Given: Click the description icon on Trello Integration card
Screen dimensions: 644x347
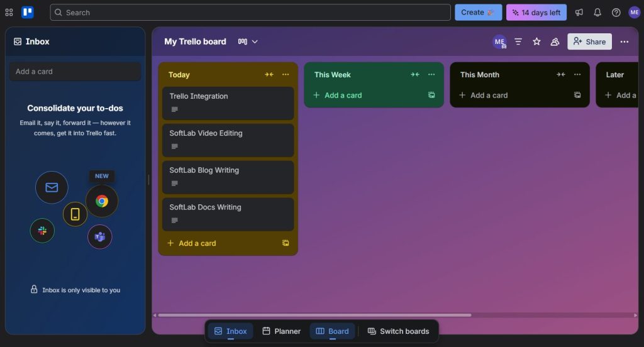Looking at the screenshot, I should [175, 109].
